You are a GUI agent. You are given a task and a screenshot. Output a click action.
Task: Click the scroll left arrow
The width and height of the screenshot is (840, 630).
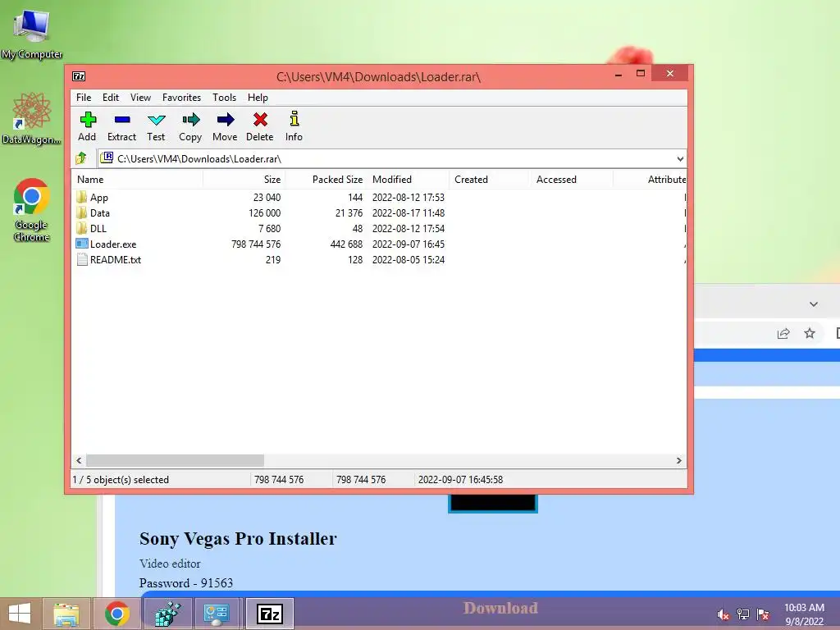(x=80, y=460)
